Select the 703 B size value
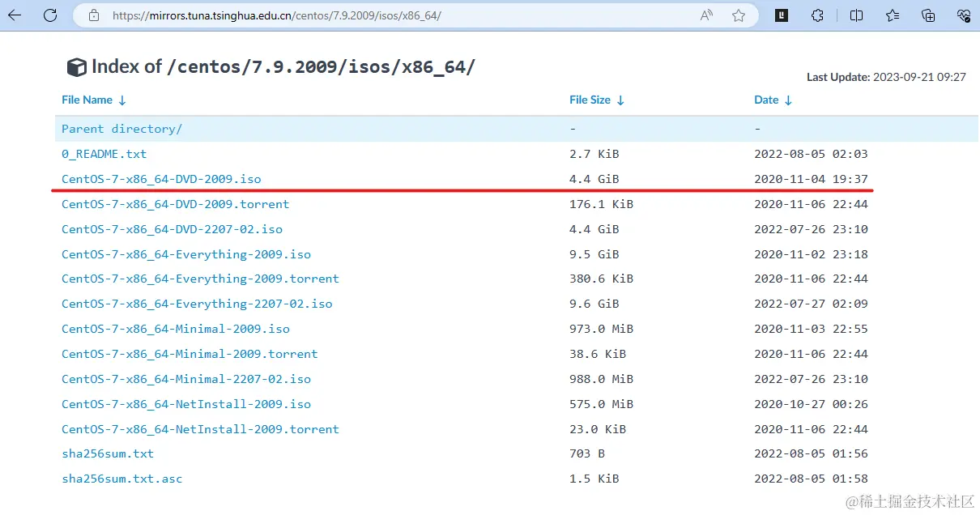Image resolution: width=980 pixels, height=515 pixels. (x=587, y=453)
